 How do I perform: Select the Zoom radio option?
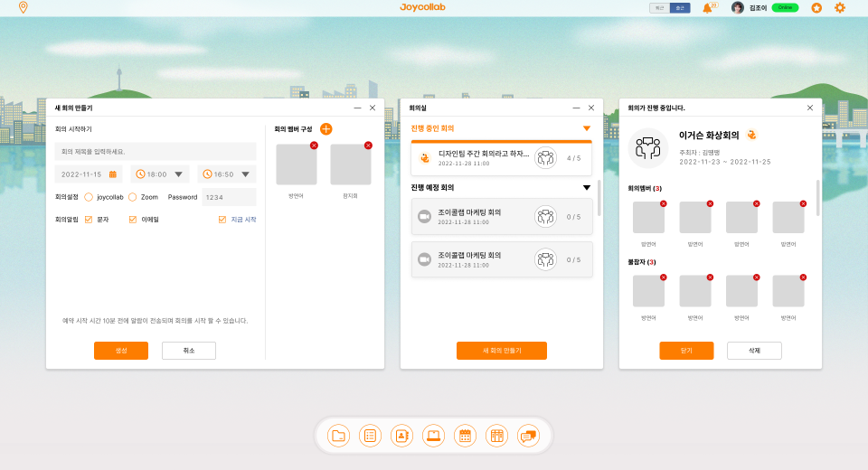coord(132,197)
